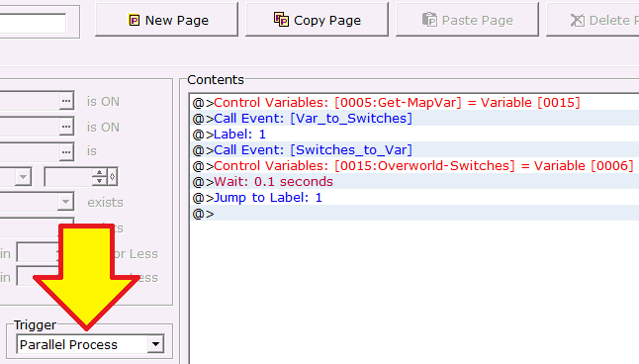Click the Copy Page button
The image size is (639, 364).
tap(317, 20)
